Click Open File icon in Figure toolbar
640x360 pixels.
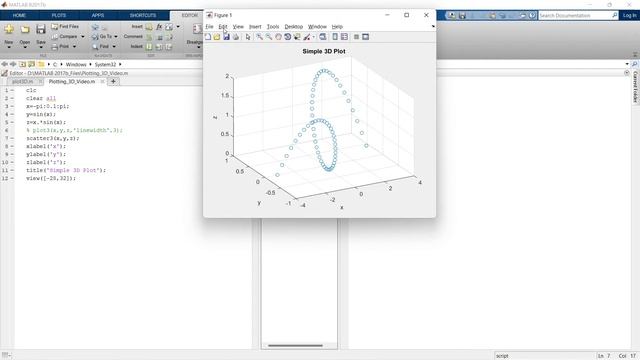coord(217,37)
